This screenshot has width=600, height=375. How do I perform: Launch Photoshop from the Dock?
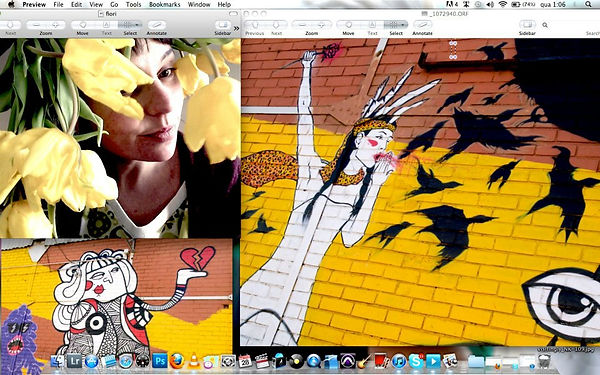click(159, 361)
